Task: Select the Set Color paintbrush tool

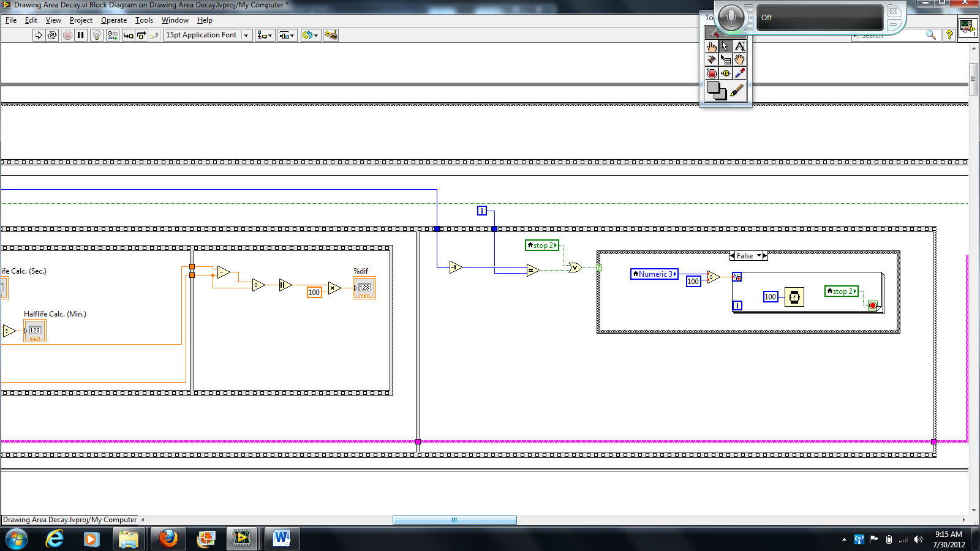Action: (x=737, y=91)
